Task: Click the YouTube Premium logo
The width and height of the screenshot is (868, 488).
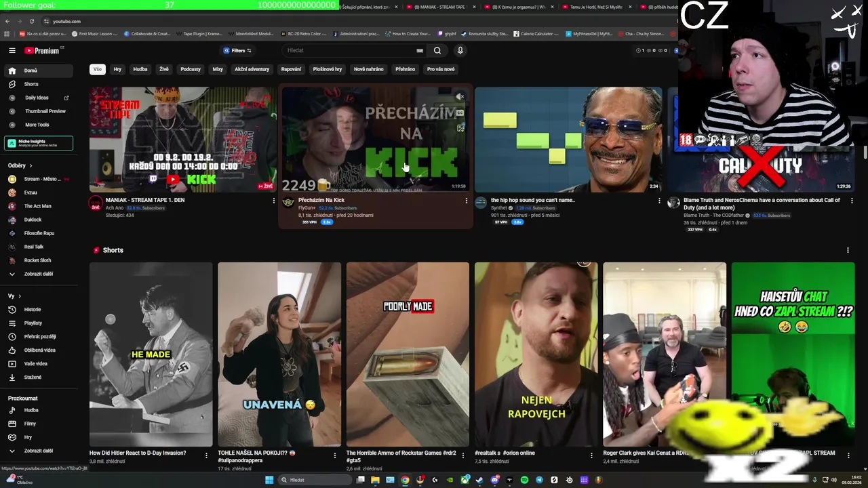Action: [x=42, y=51]
